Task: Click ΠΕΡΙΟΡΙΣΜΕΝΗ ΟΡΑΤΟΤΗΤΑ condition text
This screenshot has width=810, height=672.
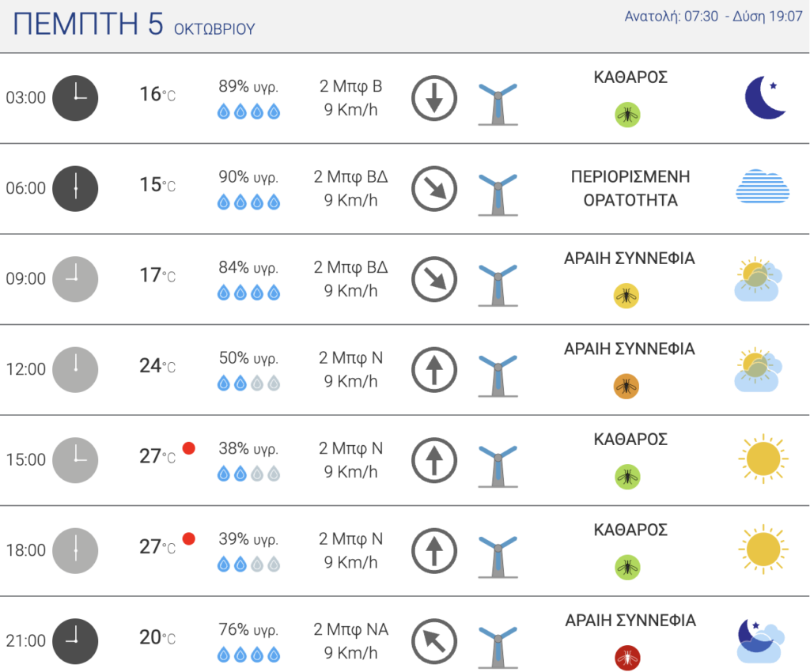Action: click(x=630, y=188)
